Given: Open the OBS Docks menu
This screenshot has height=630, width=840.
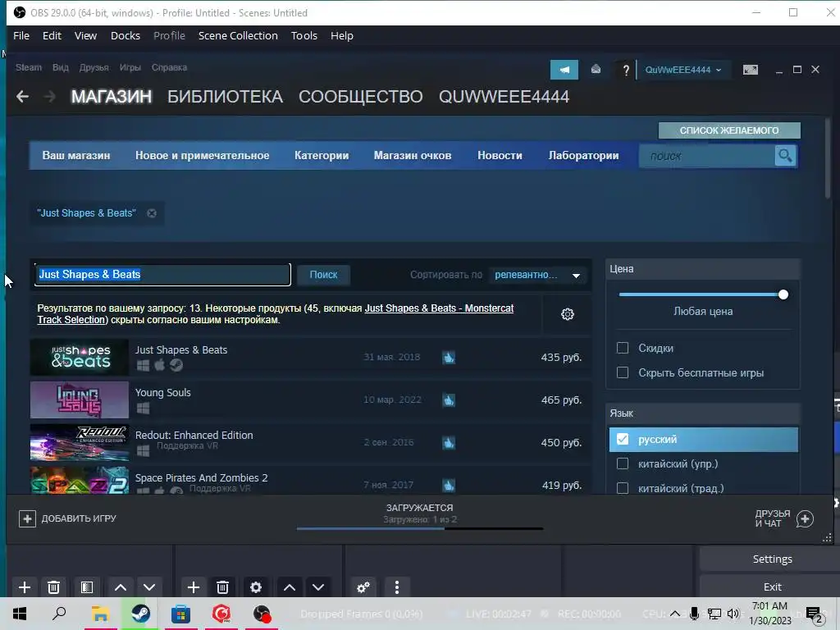Looking at the screenshot, I should pos(126,36).
